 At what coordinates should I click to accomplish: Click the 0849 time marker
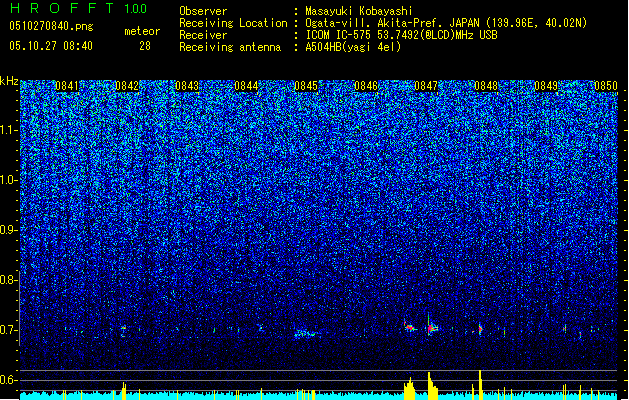[x=546, y=86]
